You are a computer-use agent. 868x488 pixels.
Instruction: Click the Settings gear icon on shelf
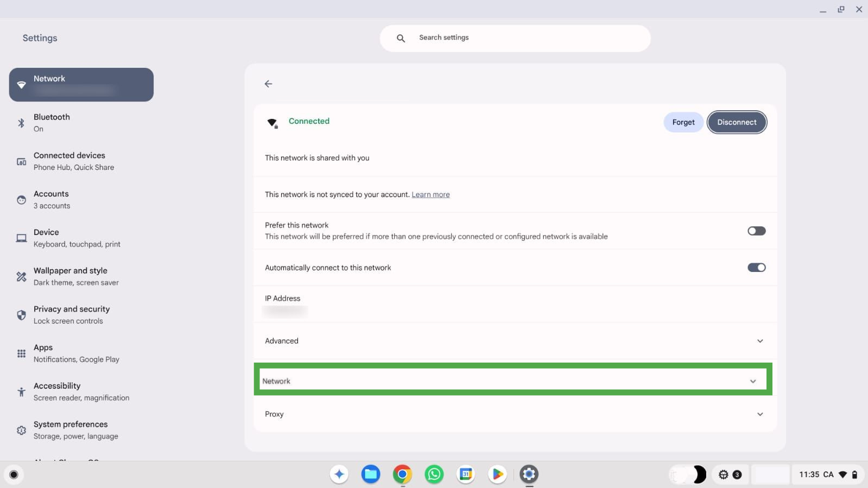(529, 474)
